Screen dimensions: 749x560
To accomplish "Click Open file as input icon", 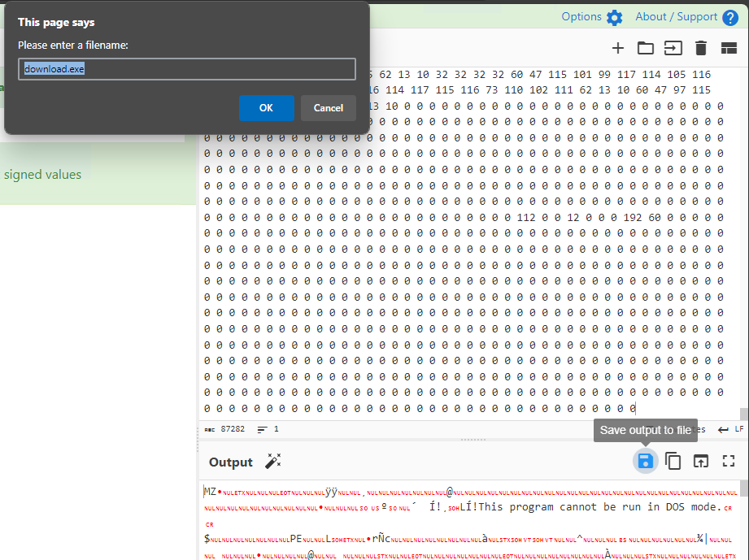I will (x=673, y=48).
